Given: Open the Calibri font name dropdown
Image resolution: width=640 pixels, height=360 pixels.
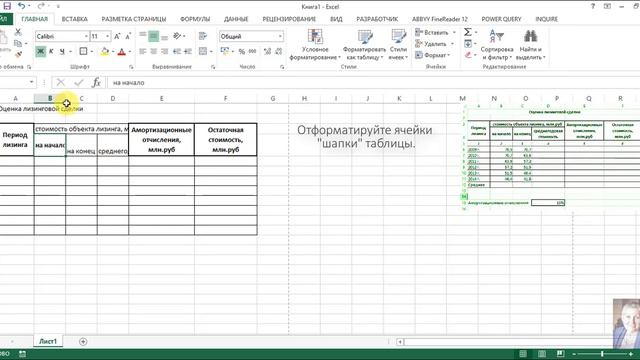Looking at the screenshot, I should point(86,36).
